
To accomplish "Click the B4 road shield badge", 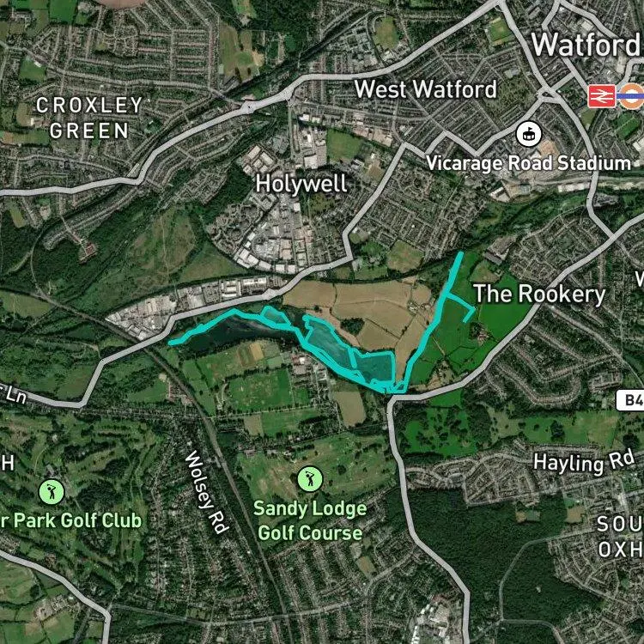I will 629,400.
